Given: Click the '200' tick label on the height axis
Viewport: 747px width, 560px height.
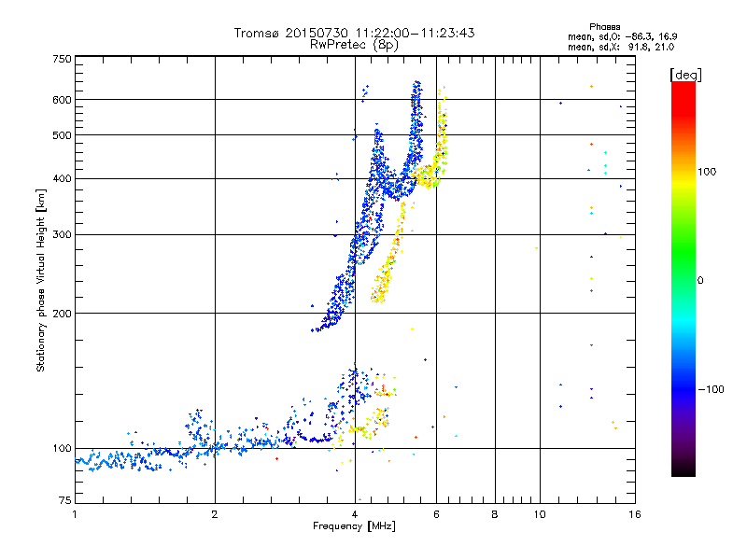Looking at the screenshot, I should 62,314.
